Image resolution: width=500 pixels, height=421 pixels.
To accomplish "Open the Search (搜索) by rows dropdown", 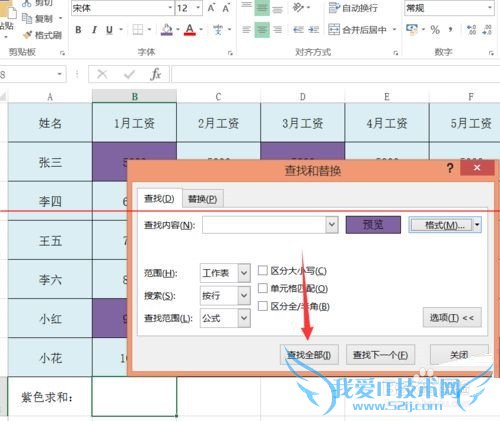I will coord(244,295).
